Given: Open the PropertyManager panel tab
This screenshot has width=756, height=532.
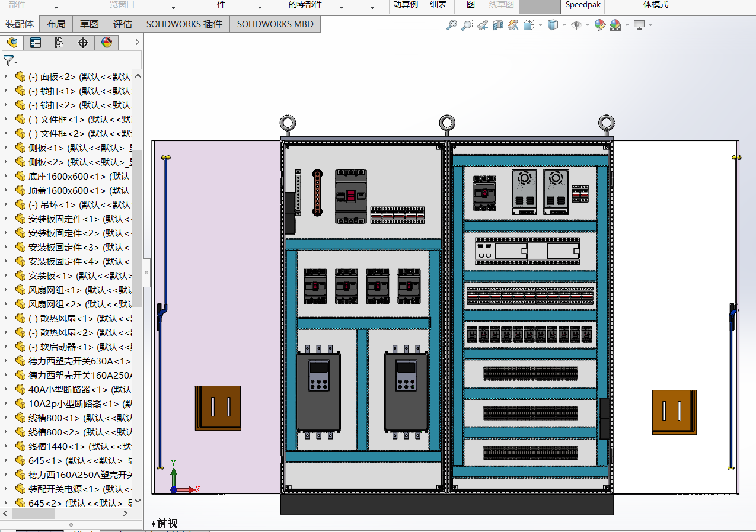Looking at the screenshot, I should coord(36,43).
